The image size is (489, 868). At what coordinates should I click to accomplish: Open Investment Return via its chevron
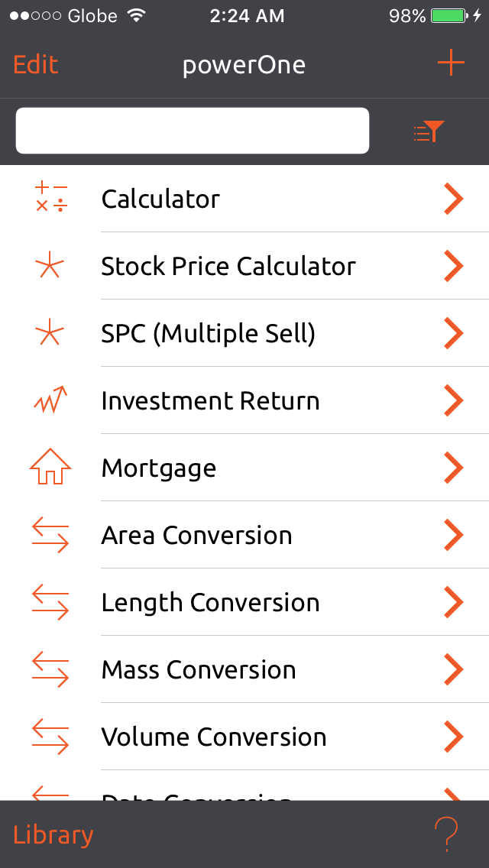tap(452, 400)
